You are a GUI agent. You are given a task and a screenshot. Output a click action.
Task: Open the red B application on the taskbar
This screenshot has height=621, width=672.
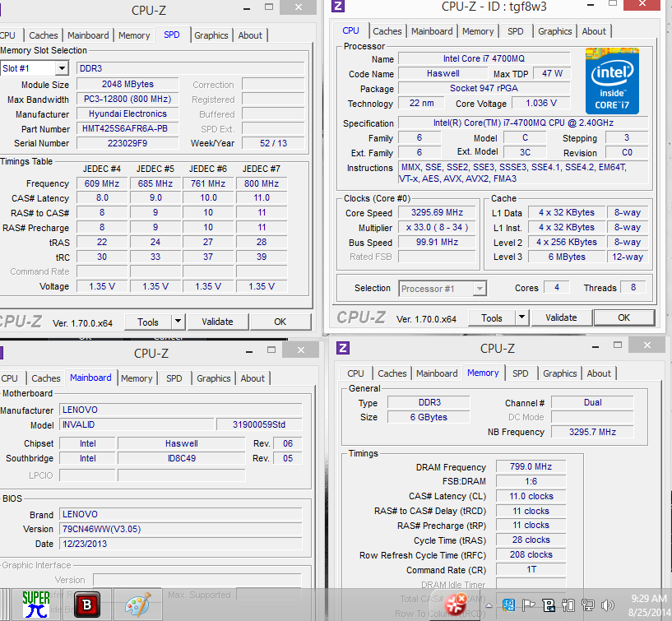tap(87, 605)
